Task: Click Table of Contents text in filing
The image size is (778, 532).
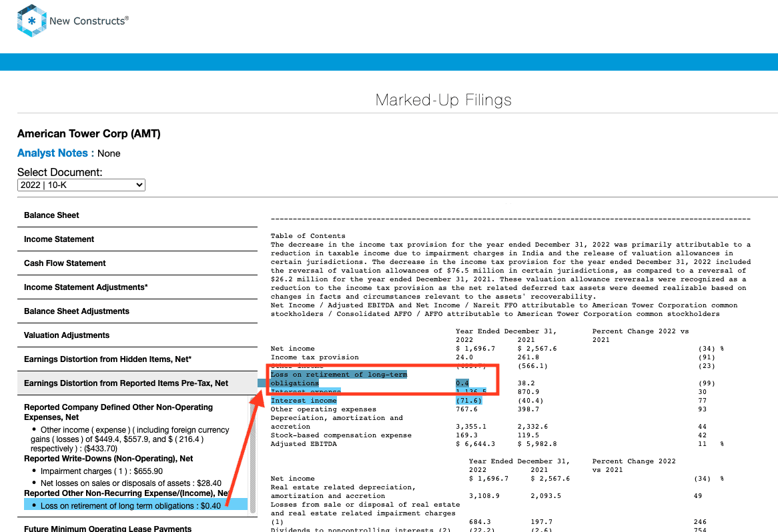Action: (308, 236)
